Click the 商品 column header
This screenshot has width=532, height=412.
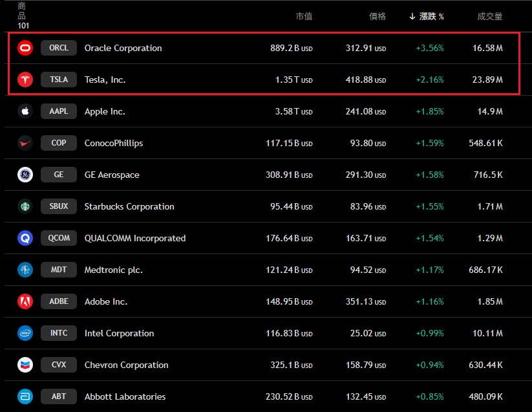click(23, 11)
